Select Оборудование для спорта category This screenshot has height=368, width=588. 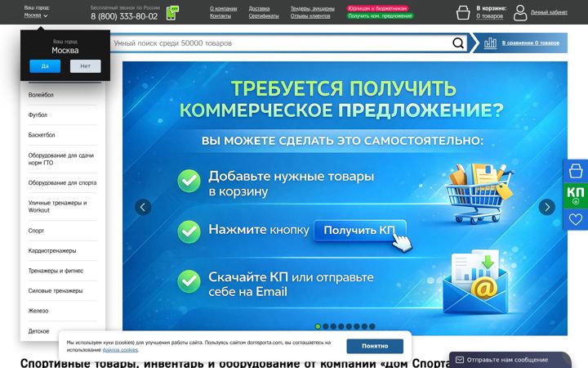62,183
